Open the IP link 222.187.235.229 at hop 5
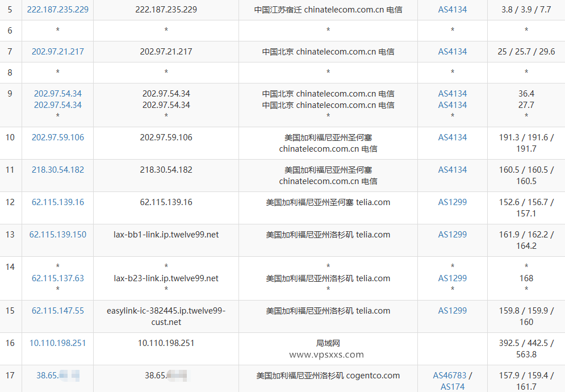The width and height of the screenshot is (565, 392). click(57, 10)
